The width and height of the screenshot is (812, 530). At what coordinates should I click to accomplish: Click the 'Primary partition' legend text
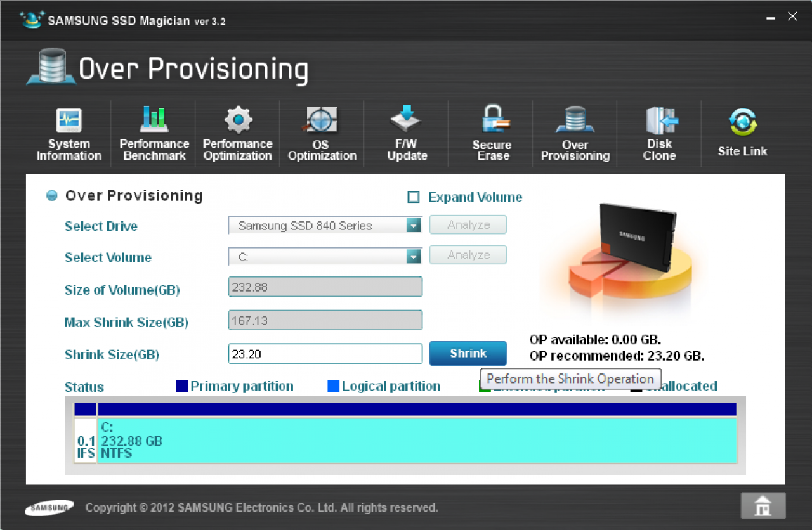242,386
